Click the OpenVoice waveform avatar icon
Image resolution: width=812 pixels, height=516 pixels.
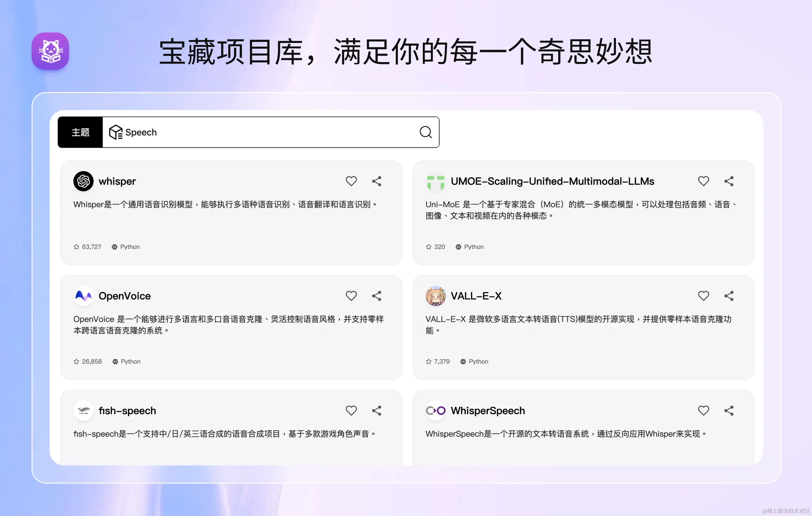[x=83, y=296]
